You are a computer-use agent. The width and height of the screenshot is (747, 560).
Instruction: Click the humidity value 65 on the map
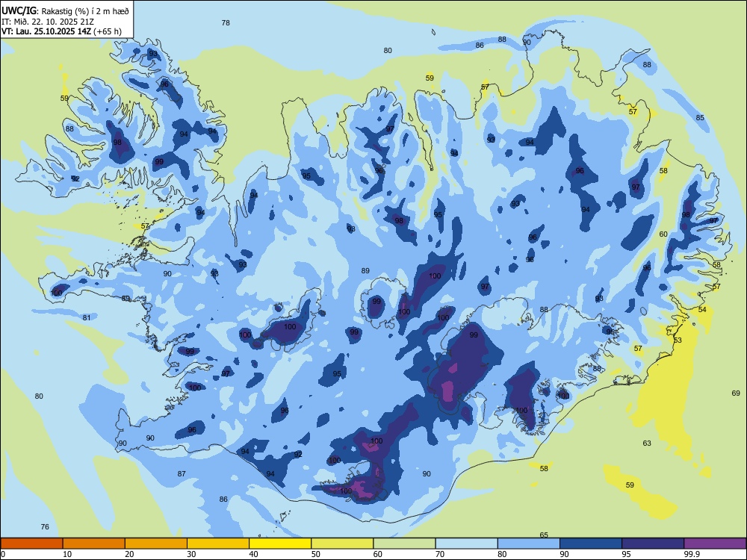544,535
